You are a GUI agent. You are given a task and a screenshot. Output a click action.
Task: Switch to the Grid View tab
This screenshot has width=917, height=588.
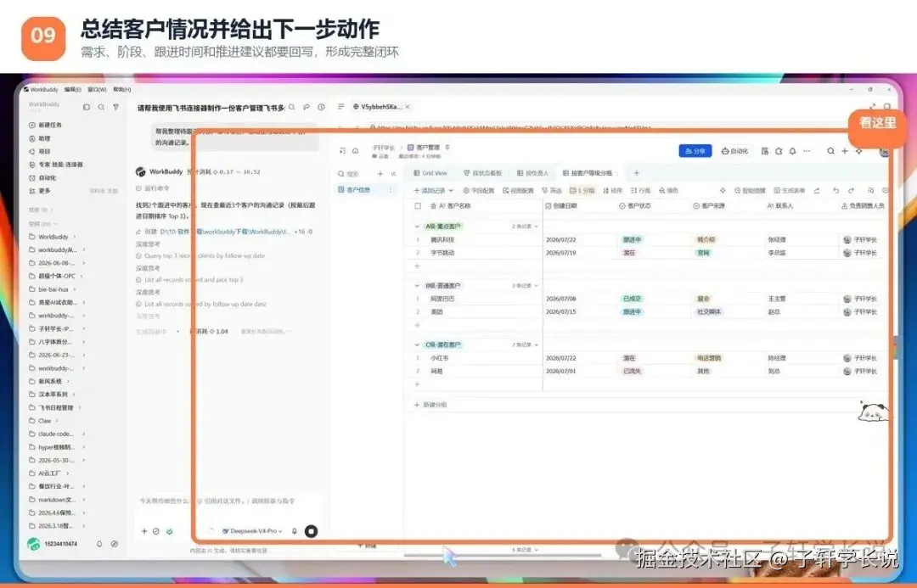pos(430,173)
